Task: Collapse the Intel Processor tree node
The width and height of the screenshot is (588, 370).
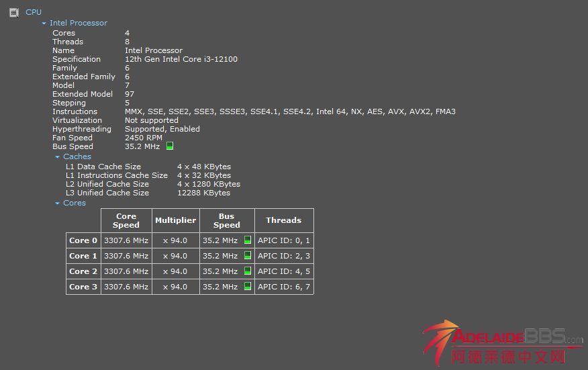Action: [x=44, y=24]
